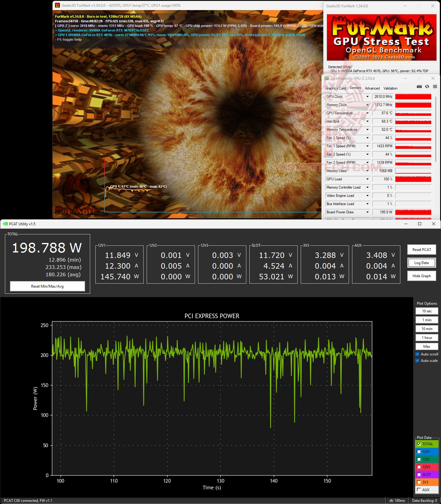Image resolution: width=441 pixels, height=504 pixels.
Task: Switch to Sensors tab in GPU-Z
Action: click(355, 88)
